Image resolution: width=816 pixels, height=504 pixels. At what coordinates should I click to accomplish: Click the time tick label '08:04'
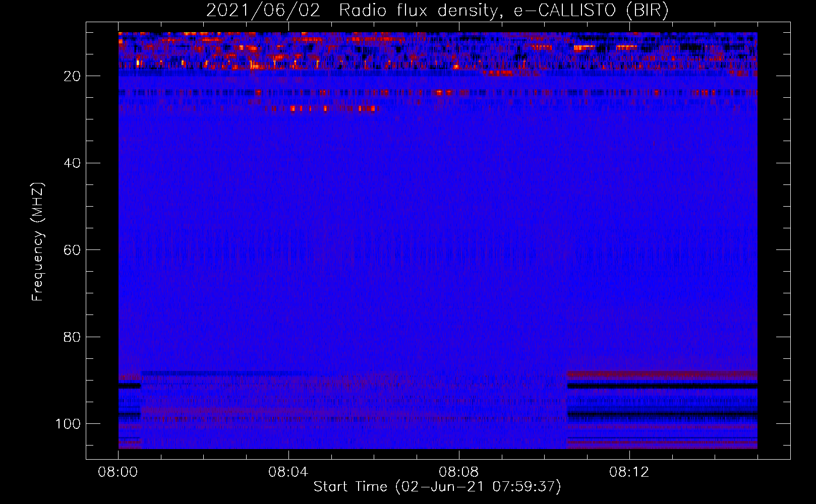(288, 472)
